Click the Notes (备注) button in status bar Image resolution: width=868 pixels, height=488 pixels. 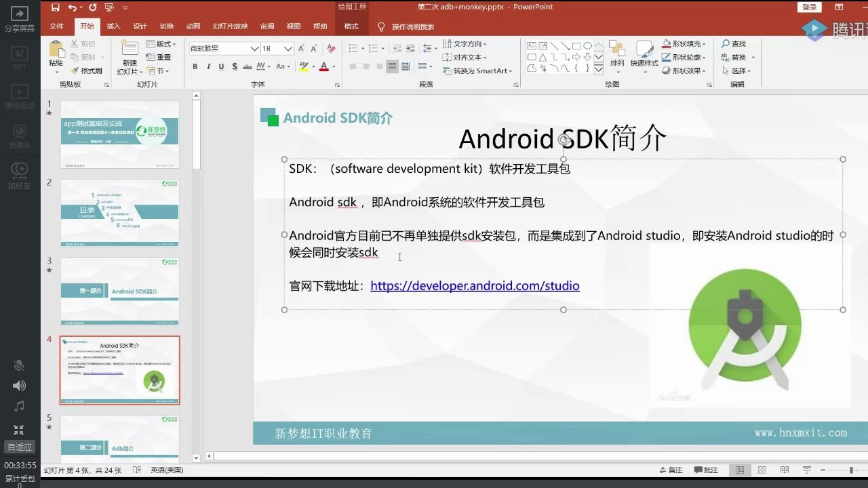(x=671, y=470)
